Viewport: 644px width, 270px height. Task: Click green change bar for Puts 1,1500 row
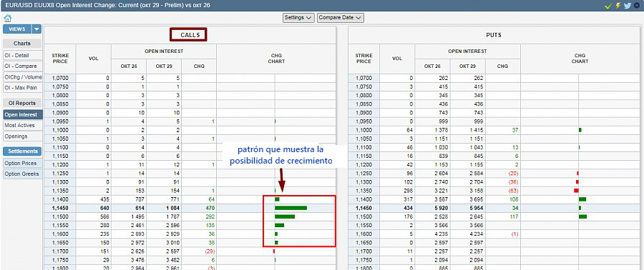point(582,216)
